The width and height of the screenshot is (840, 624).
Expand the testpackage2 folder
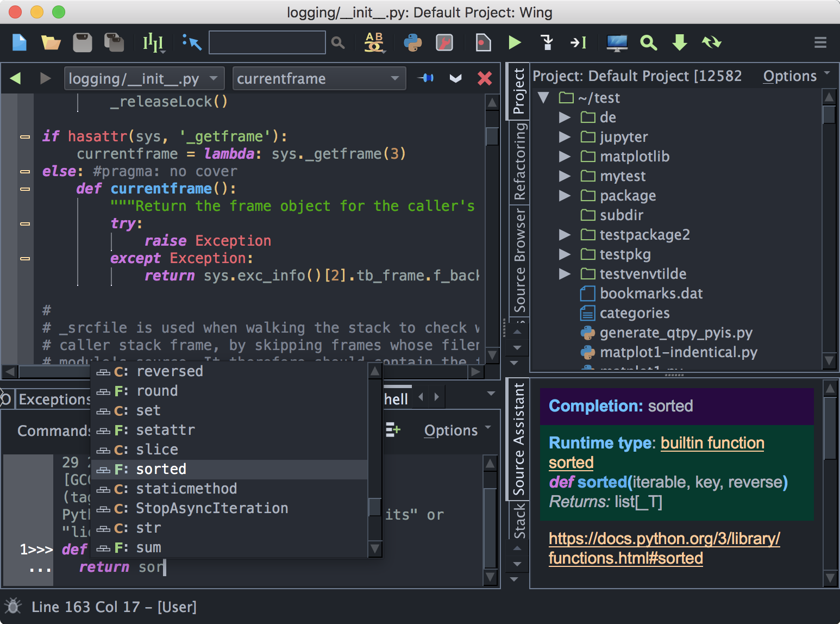(x=565, y=235)
